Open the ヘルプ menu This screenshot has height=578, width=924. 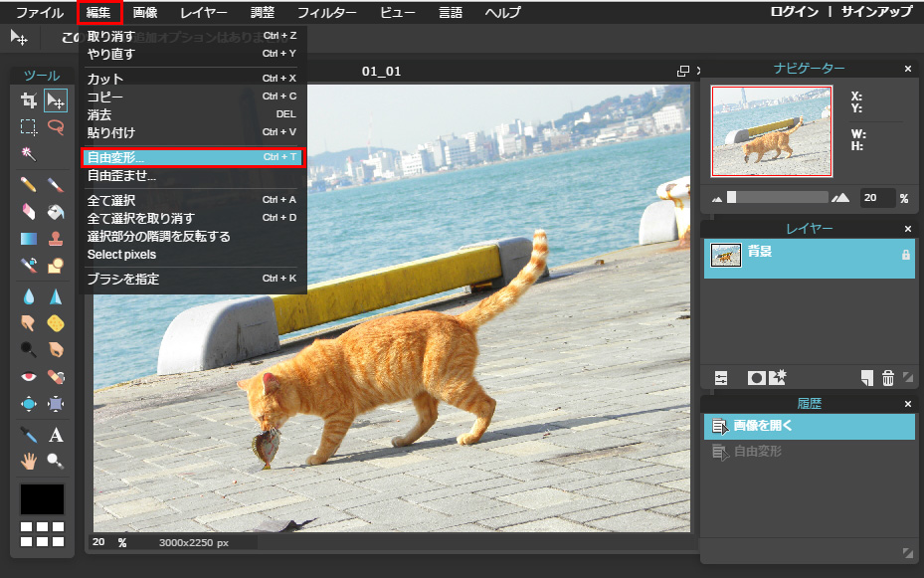pyautogui.click(x=502, y=12)
